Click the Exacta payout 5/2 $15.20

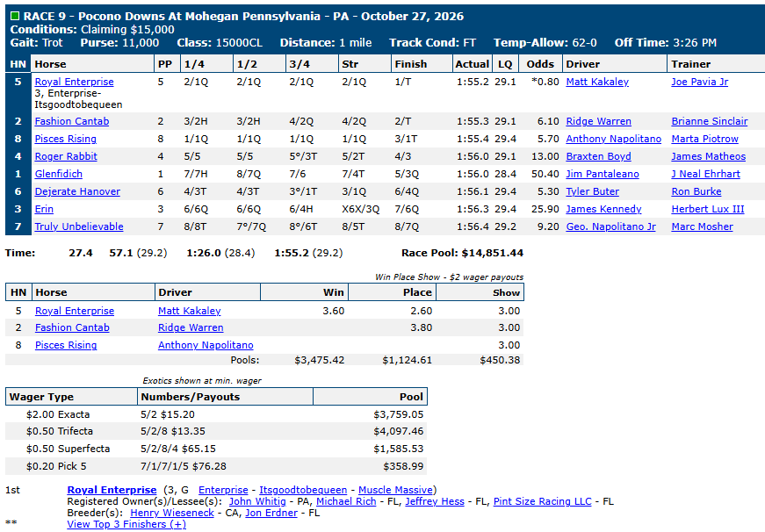168,414
